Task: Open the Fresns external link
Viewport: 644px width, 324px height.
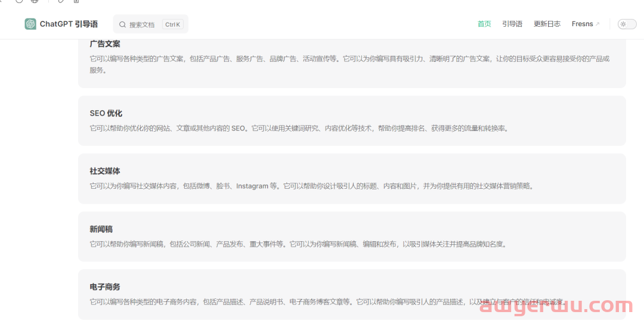Action: click(586, 24)
